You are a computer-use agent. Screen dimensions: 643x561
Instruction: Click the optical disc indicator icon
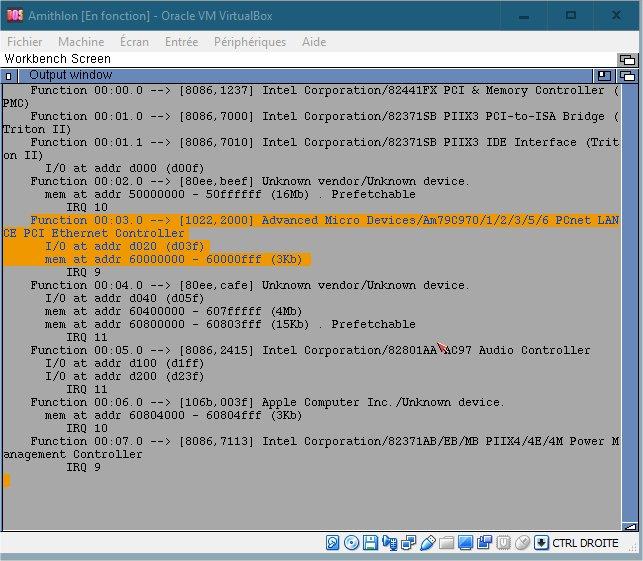[351, 543]
